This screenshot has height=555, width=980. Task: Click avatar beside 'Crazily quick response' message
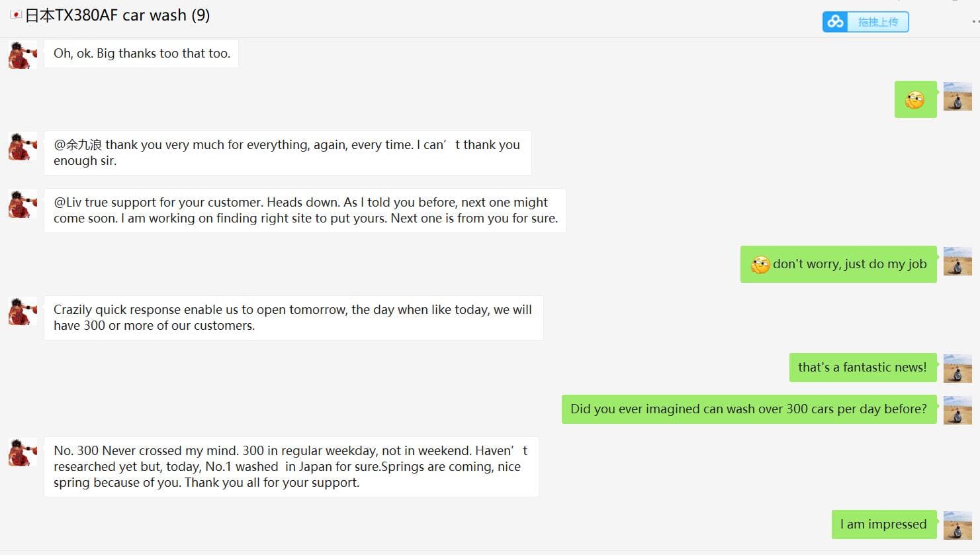(22, 311)
